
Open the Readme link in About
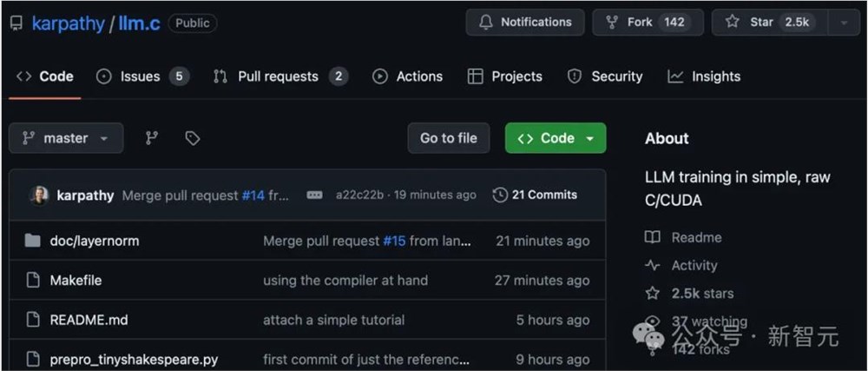(x=696, y=237)
